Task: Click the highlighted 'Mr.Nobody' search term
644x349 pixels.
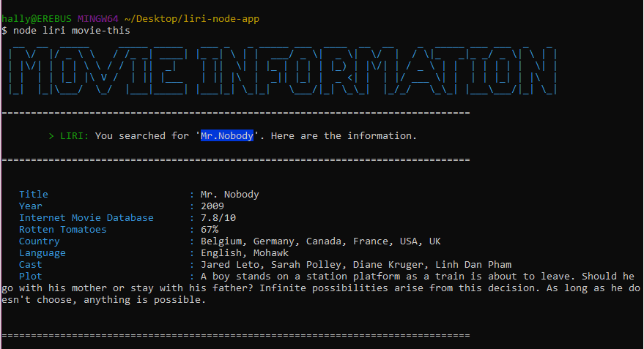Action: point(227,136)
